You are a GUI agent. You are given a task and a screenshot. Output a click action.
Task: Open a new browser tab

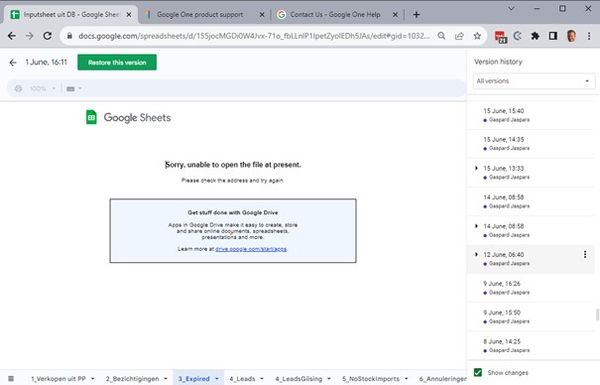coord(416,15)
